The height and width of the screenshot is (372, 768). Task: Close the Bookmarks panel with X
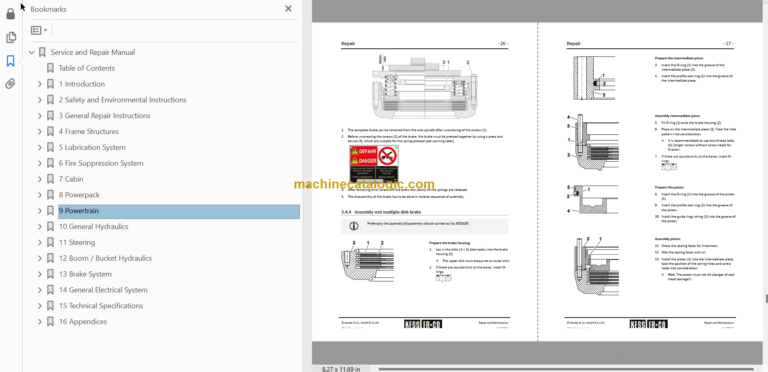[x=288, y=9]
